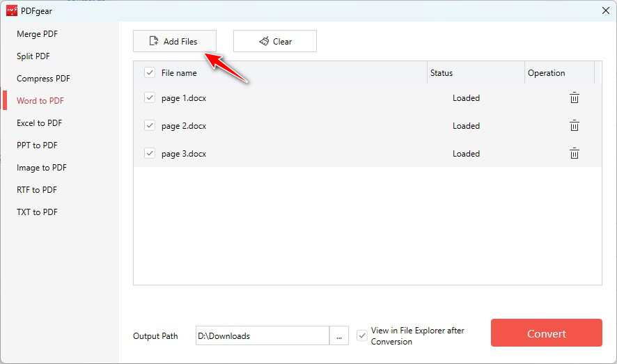This screenshot has width=617, height=364.
Task: Click the PDFgear logo icon in title bar
Action: pos(12,10)
